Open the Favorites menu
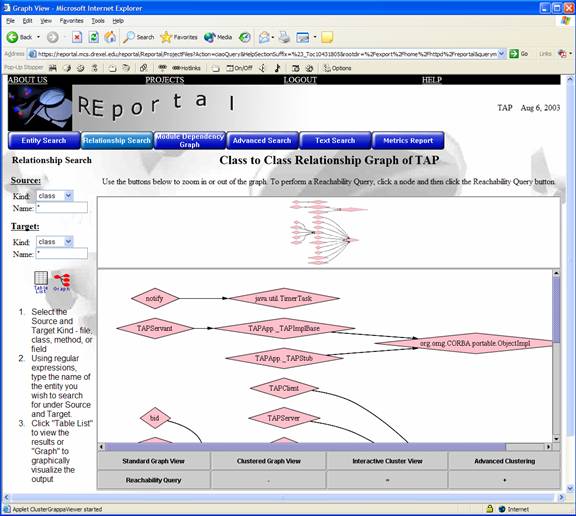Viewport: 576px width, 516px height. [71, 21]
